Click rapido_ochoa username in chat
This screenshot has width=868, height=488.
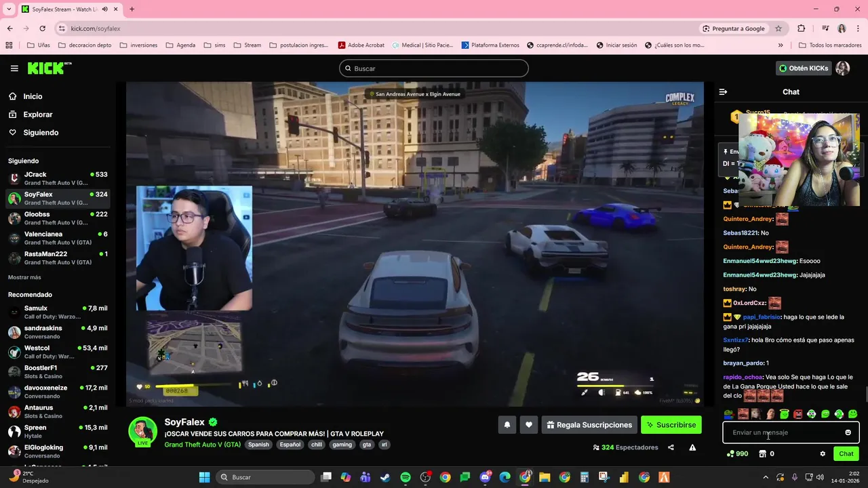(x=743, y=377)
